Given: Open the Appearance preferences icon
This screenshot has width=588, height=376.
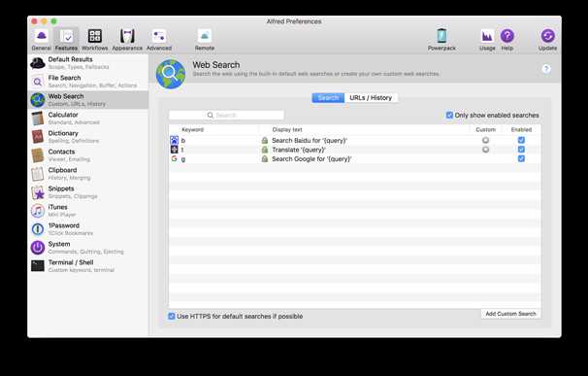Looking at the screenshot, I should (127, 40).
